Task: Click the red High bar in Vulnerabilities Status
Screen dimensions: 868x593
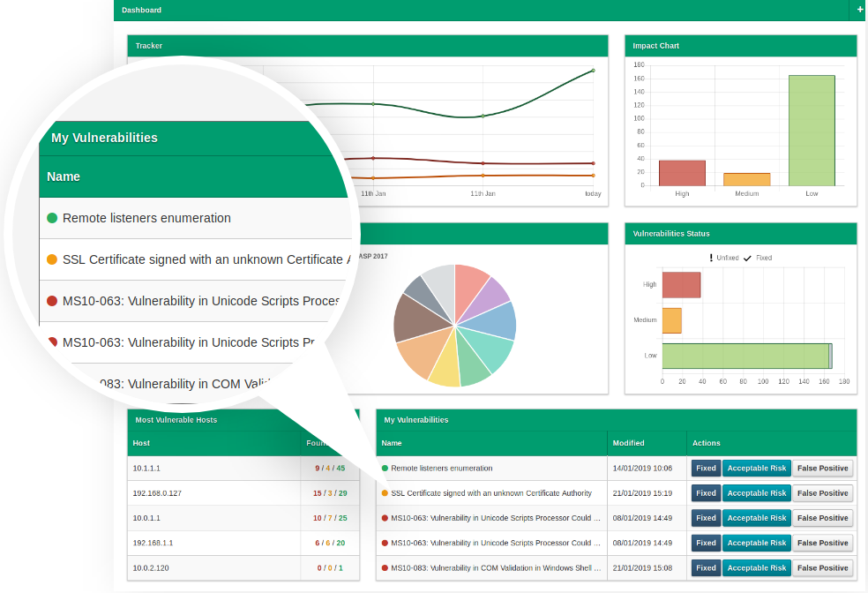Action: tap(681, 285)
